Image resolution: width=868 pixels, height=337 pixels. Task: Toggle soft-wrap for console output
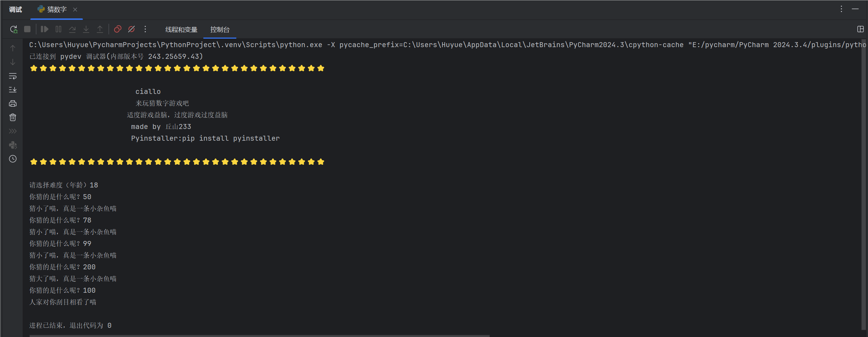13,76
